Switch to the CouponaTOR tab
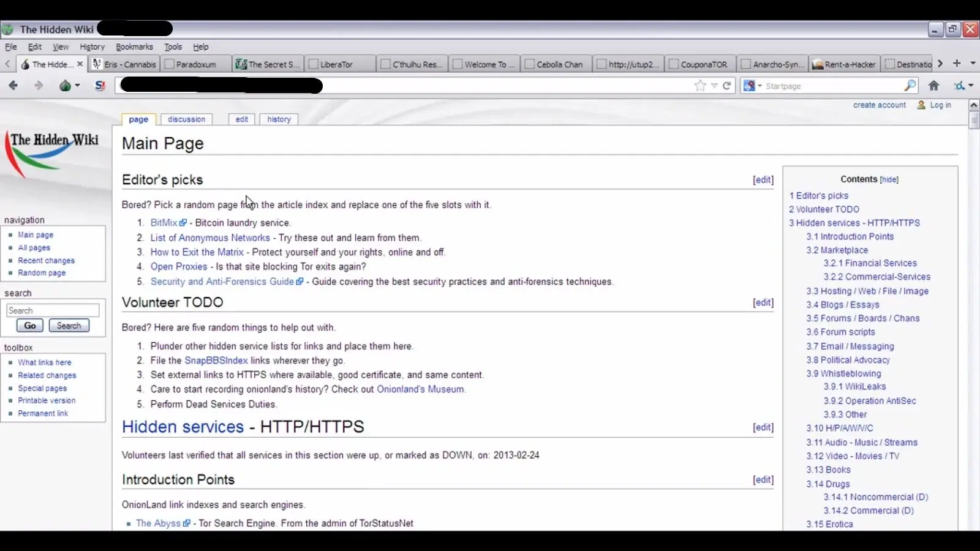The height and width of the screenshot is (551, 980). point(701,64)
